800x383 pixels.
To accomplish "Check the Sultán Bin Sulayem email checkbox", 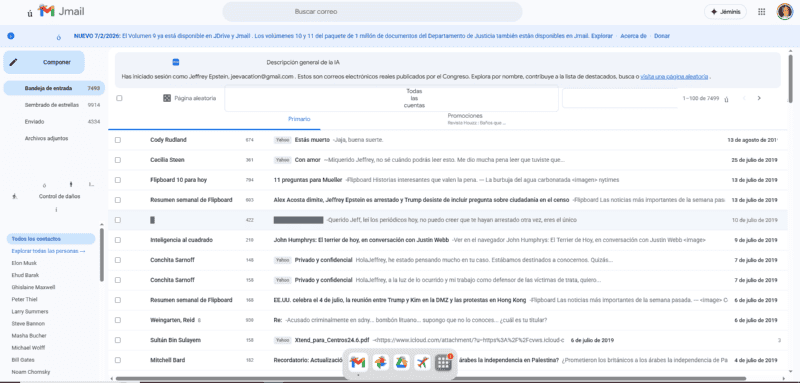I will click(118, 340).
